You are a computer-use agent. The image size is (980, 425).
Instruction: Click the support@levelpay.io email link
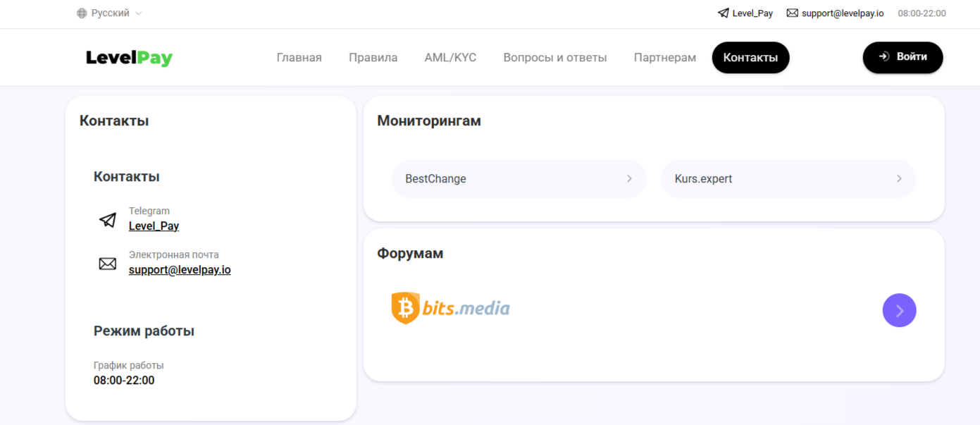(x=179, y=269)
